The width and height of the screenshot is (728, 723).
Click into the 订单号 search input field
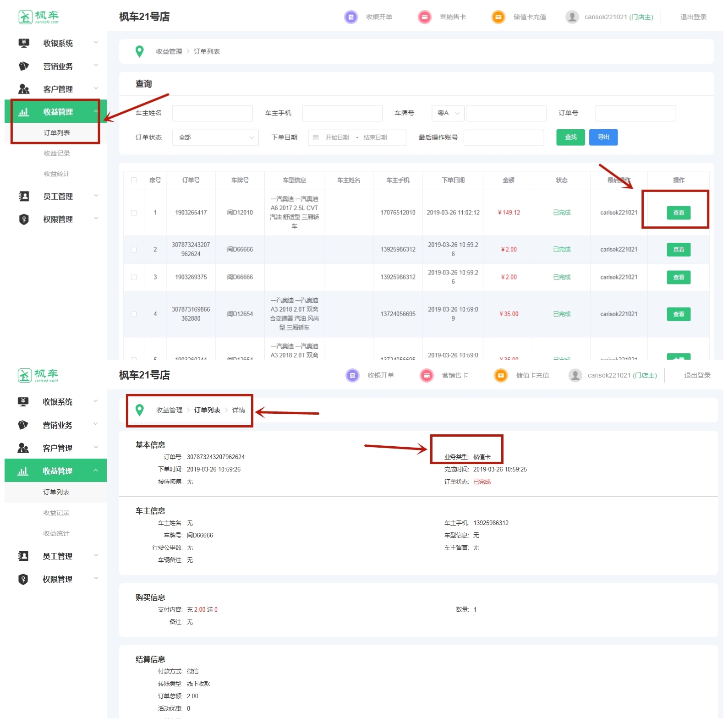635,113
